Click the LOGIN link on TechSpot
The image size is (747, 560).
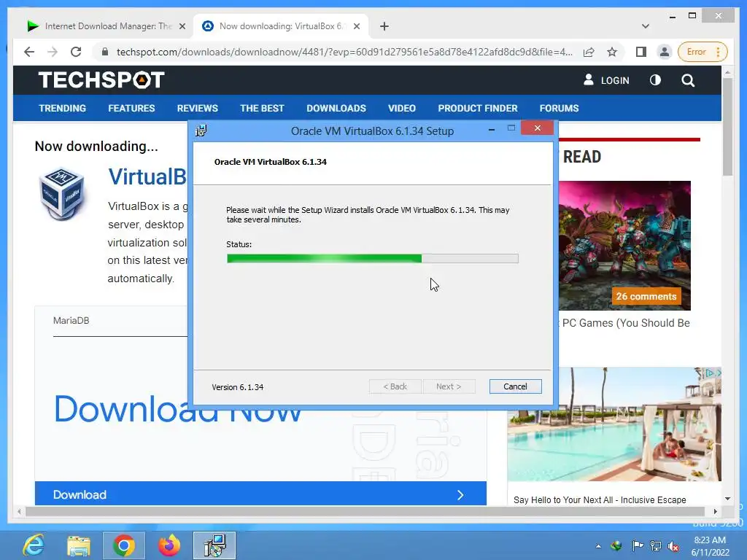tap(606, 80)
